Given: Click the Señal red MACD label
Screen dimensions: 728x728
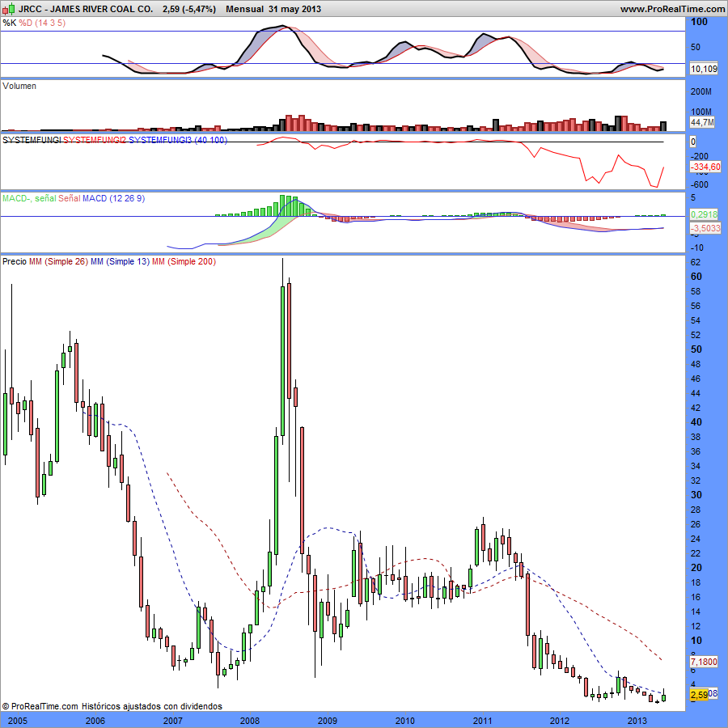Looking at the screenshot, I should point(70,198).
